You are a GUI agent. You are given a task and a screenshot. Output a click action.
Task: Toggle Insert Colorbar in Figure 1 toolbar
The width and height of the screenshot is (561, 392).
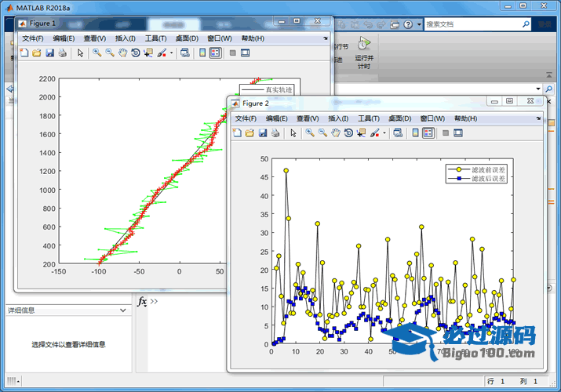[202, 53]
